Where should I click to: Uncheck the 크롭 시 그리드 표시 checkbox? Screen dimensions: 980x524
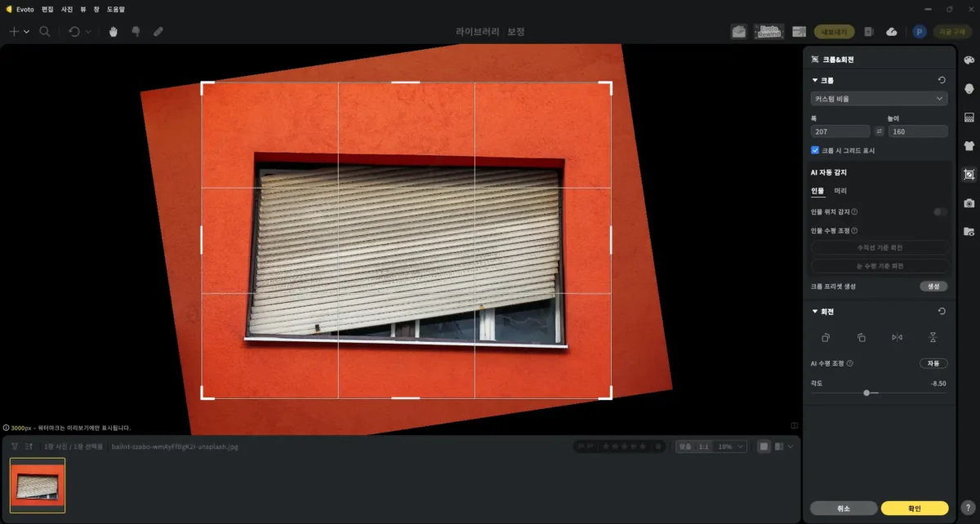(815, 150)
